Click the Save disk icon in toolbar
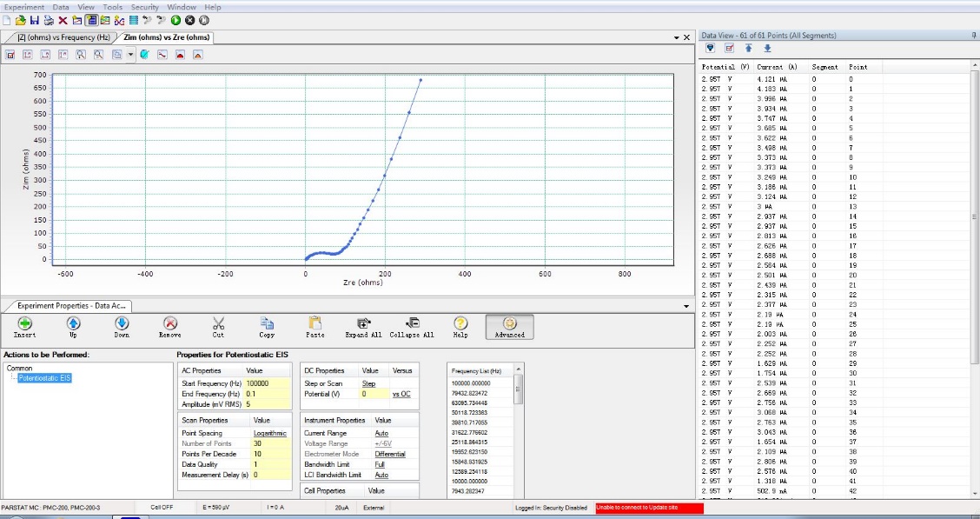 [34, 20]
